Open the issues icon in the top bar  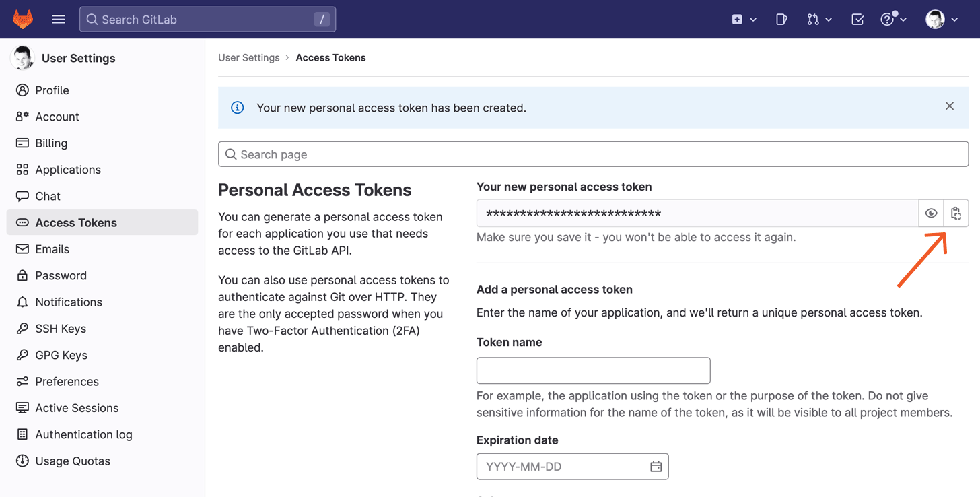(x=781, y=19)
